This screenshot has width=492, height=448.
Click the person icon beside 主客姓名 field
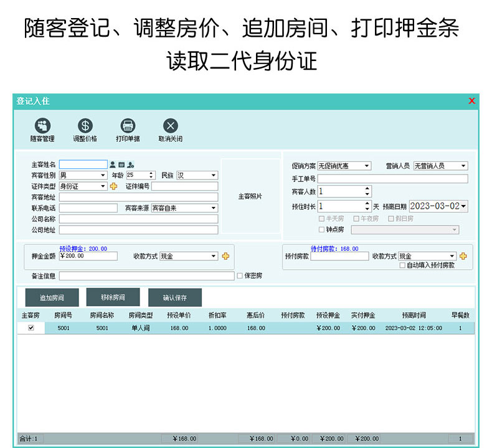(113, 165)
